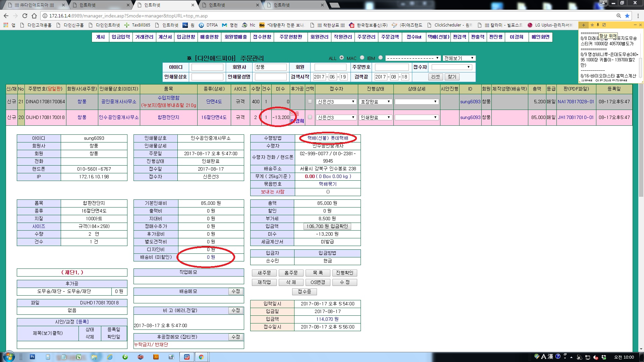Screen dimensions: 644x362
Task: Click the browser home icon
Action: pos(34,16)
